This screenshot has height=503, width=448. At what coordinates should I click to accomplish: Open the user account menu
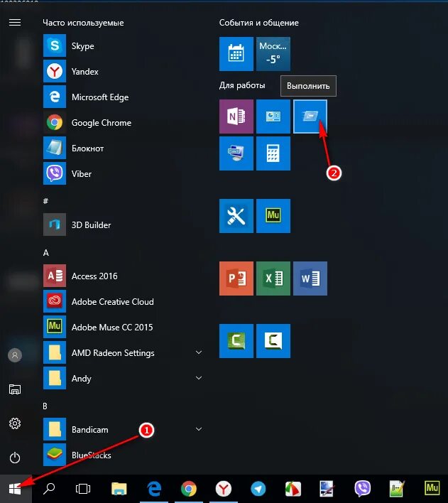(15, 355)
